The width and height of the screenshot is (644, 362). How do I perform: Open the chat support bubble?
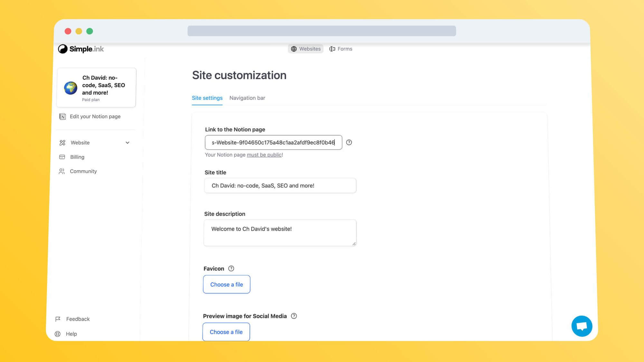(x=582, y=326)
